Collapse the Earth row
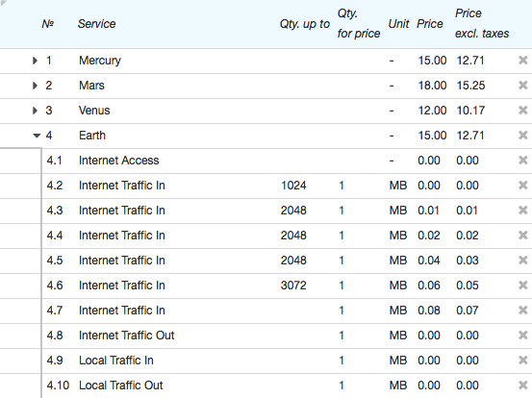The width and height of the screenshot is (532, 398). 37,136
